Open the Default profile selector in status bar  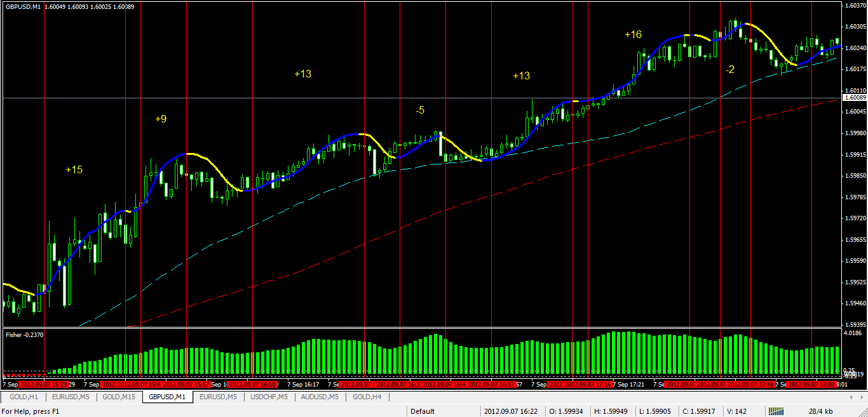pos(423,411)
